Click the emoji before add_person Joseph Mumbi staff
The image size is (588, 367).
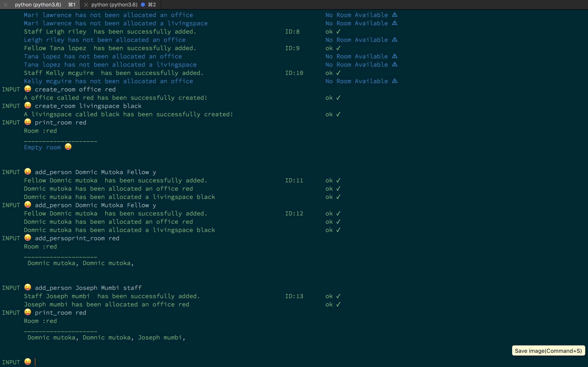pyautogui.click(x=28, y=287)
